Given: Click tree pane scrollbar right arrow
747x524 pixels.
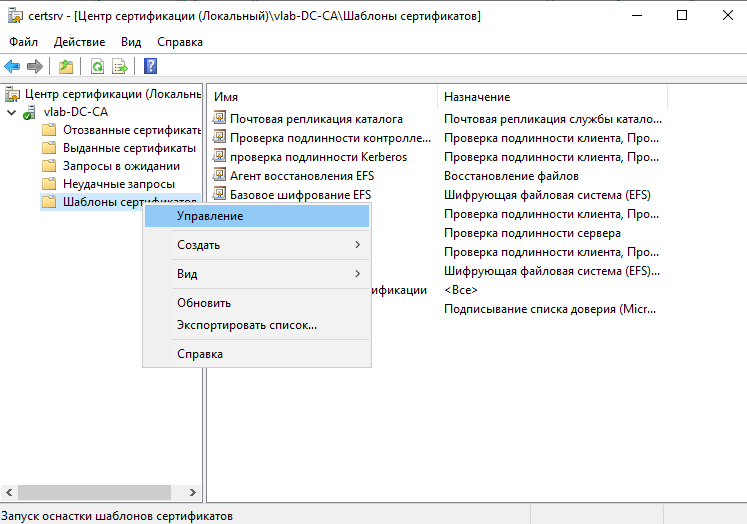Looking at the screenshot, I should pos(192,493).
